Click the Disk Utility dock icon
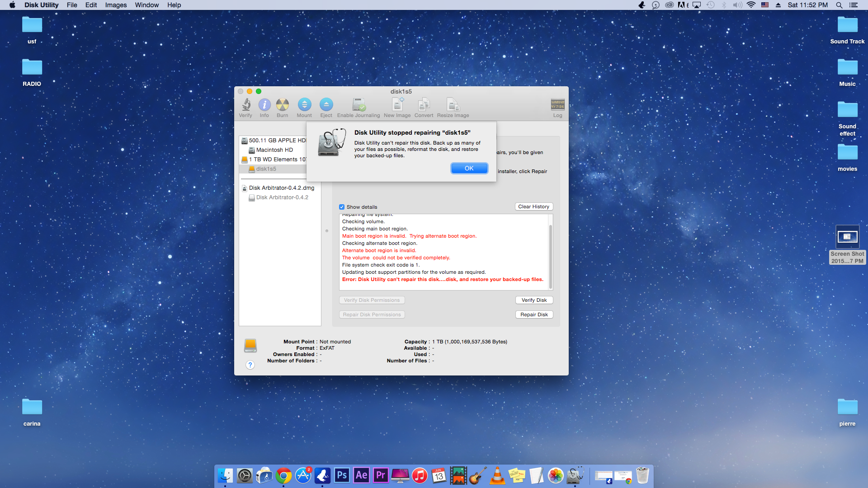This screenshot has width=868, height=488. click(x=575, y=475)
